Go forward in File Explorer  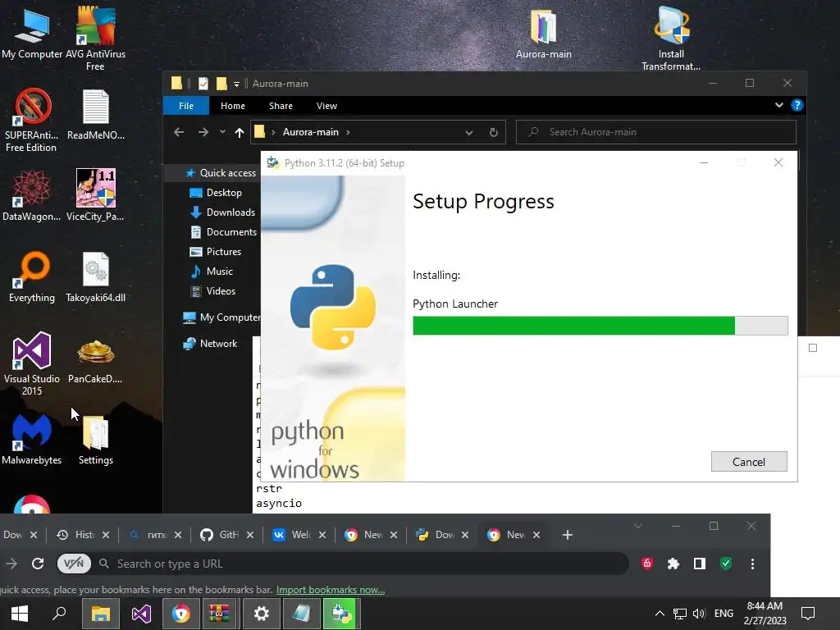203,132
